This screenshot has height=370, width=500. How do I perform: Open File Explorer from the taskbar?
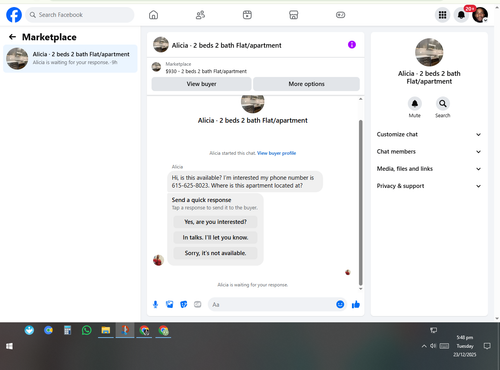click(106, 330)
